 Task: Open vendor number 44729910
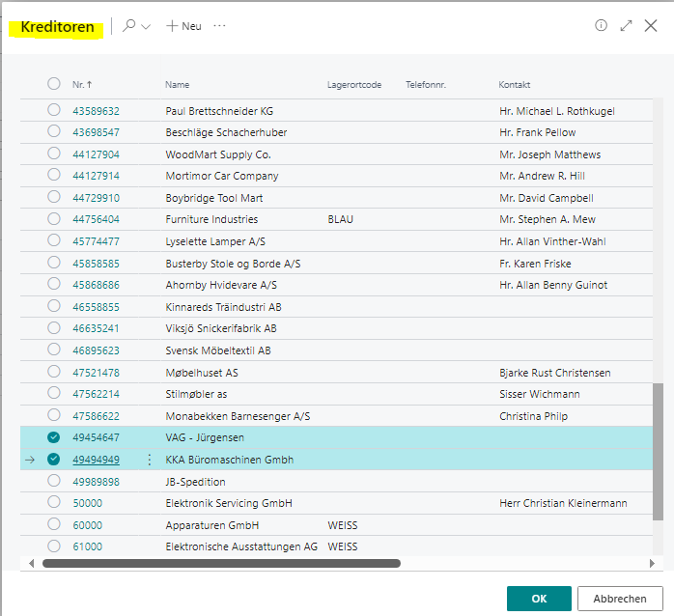coord(96,198)
